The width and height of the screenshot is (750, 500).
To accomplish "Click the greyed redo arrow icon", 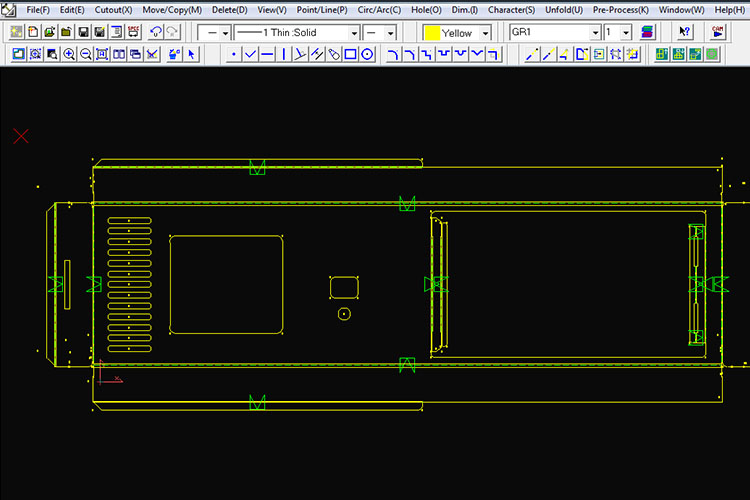I will [172, 33].
